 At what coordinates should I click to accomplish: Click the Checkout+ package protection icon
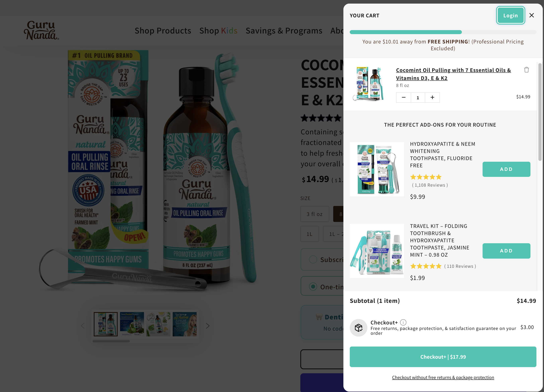click(358, 328)
